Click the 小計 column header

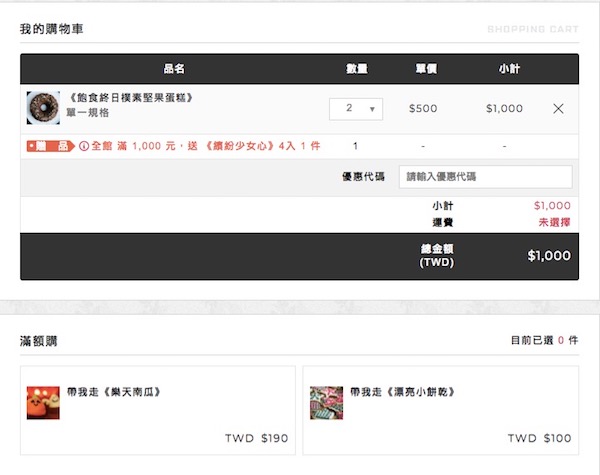pos(509,69)
